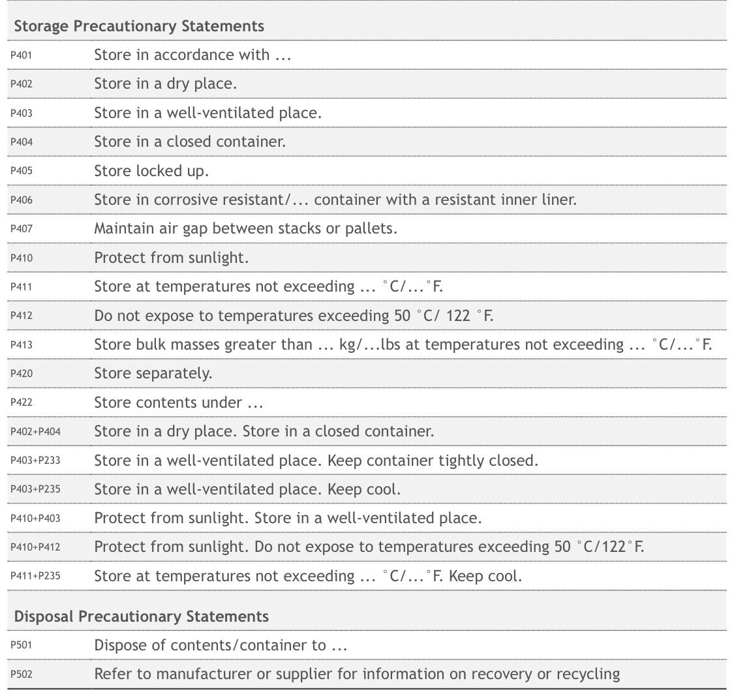
Task: Click the P402+P404 combined code
Action: click(x=35, y=432)
